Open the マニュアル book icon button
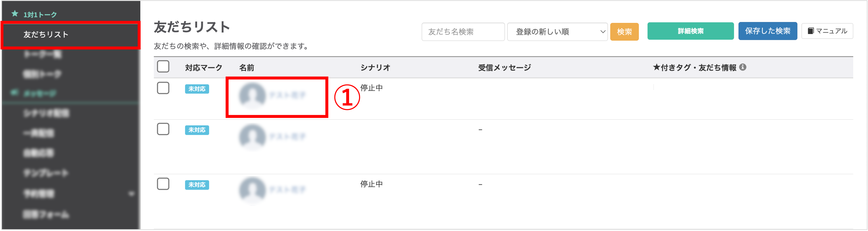 pos(827,31)
